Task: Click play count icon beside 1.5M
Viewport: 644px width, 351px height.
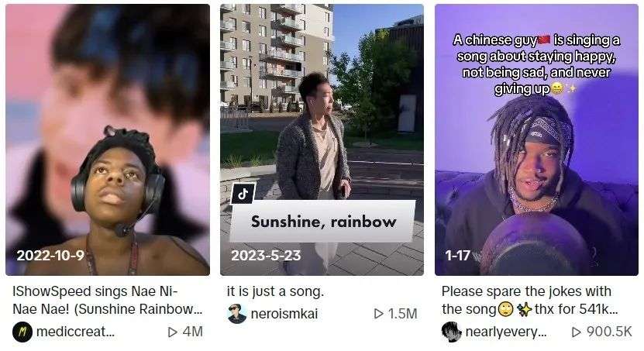Action: coord(378,314)
